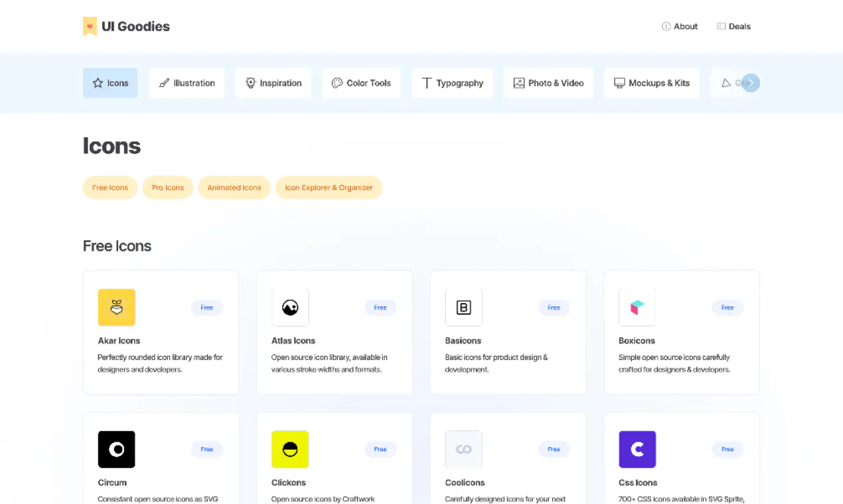
Task: Open the Deals page link
Action: coord(733,27)
